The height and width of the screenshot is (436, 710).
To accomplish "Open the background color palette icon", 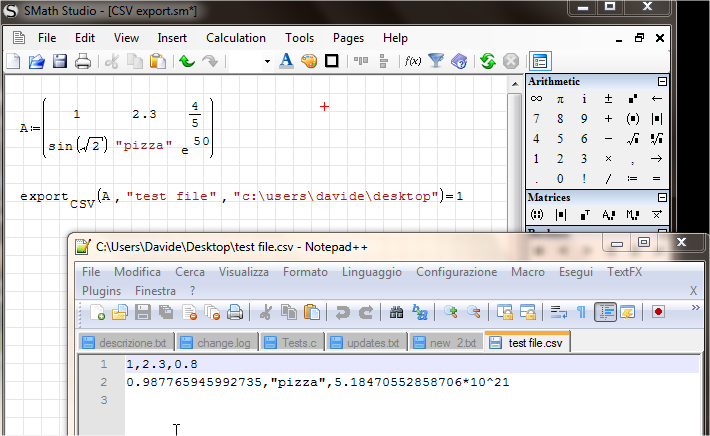I will [x=309, y=61].
